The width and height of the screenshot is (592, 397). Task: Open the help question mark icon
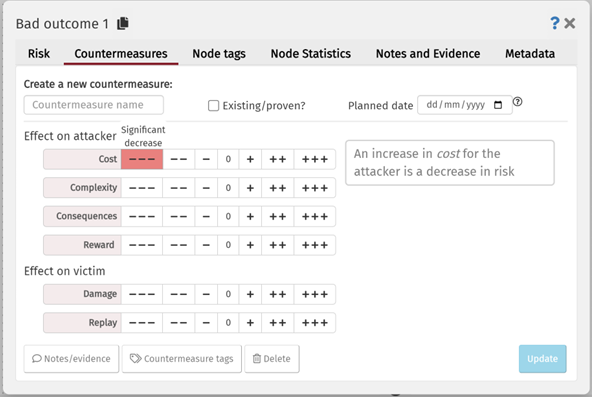point(554,23)
